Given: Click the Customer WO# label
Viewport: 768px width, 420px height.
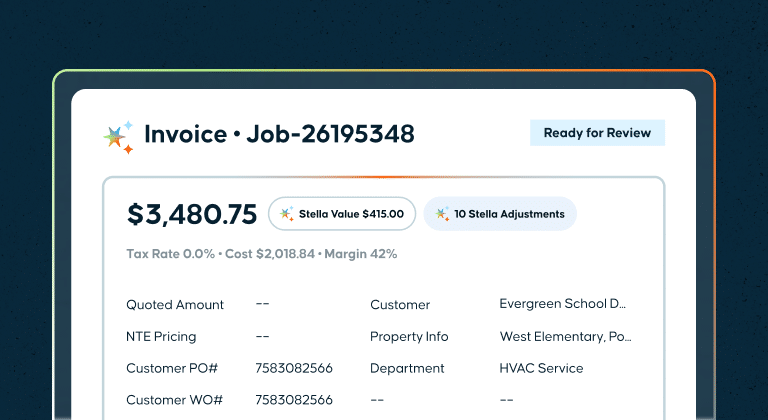Looking at the screenshot, I should (174, 400).
